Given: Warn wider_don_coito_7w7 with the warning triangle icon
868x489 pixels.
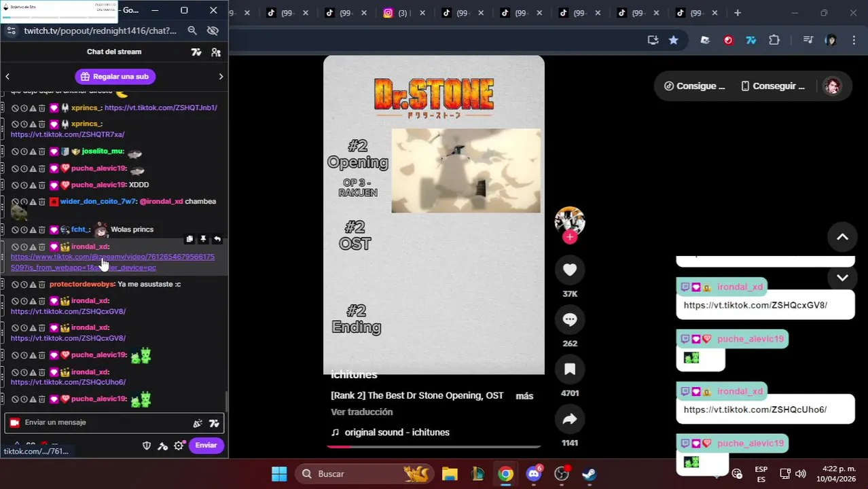Looking at the screenshot, I should coord(33,202).
